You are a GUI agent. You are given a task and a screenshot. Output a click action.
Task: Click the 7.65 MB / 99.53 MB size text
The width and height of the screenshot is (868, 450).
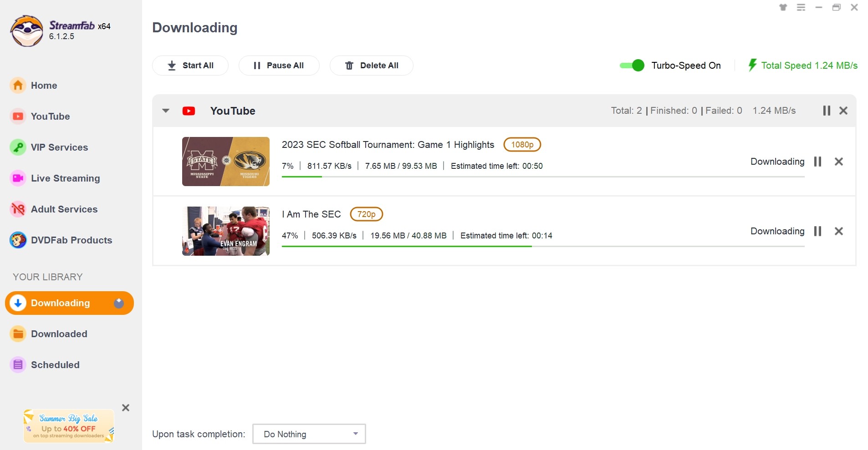pyautogui.click(x=401, y=166)
